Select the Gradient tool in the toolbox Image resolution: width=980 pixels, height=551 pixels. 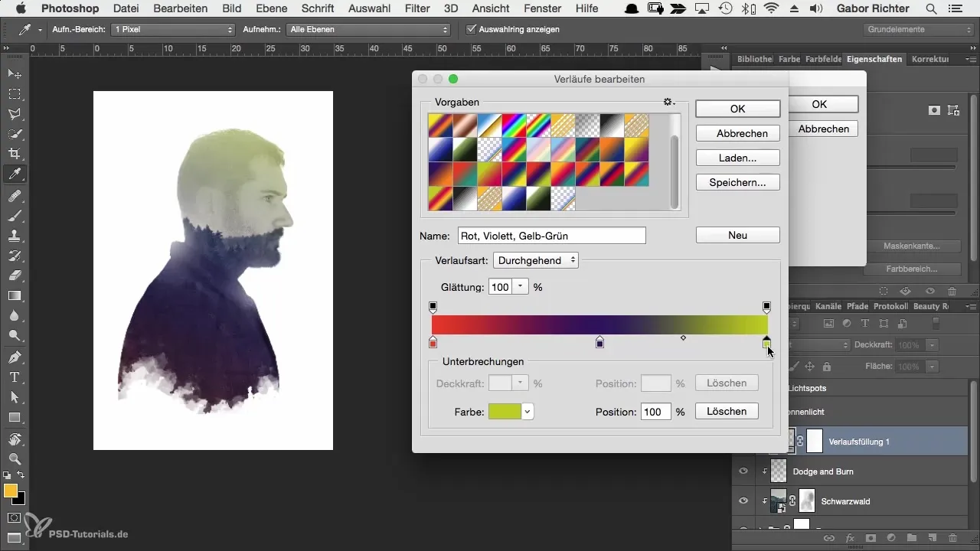click(x=15, y=295)
